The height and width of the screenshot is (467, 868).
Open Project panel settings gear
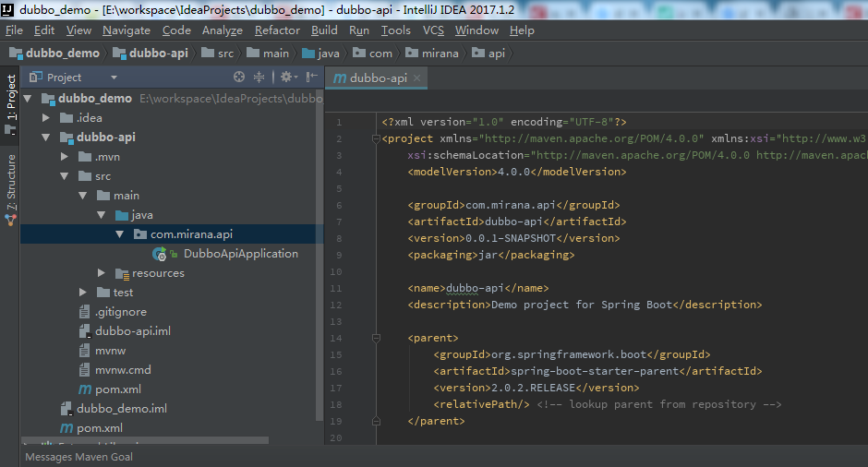click(x=288, y=77)
